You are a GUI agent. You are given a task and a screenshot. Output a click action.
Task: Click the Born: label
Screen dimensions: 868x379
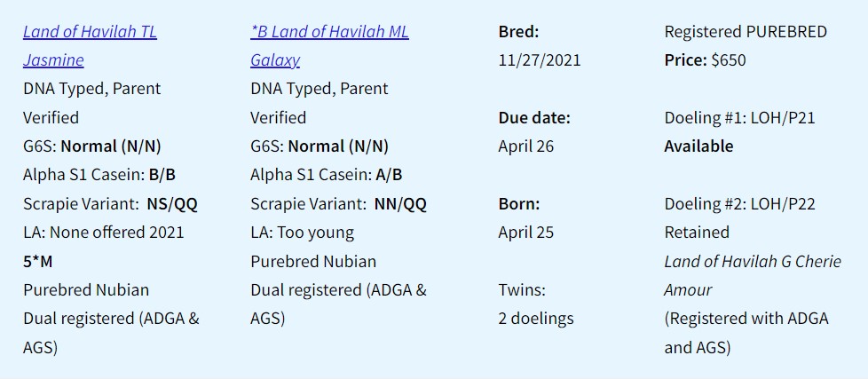(518, 204)
